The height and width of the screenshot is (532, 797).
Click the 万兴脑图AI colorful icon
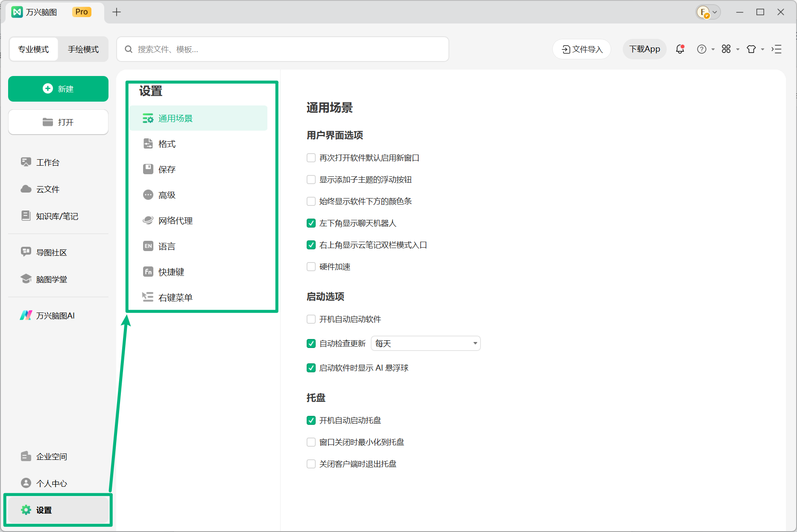coord(26,315)
